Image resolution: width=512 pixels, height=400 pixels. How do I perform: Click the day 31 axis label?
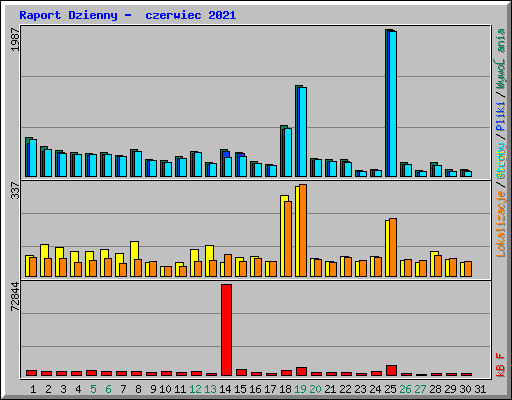480,389
